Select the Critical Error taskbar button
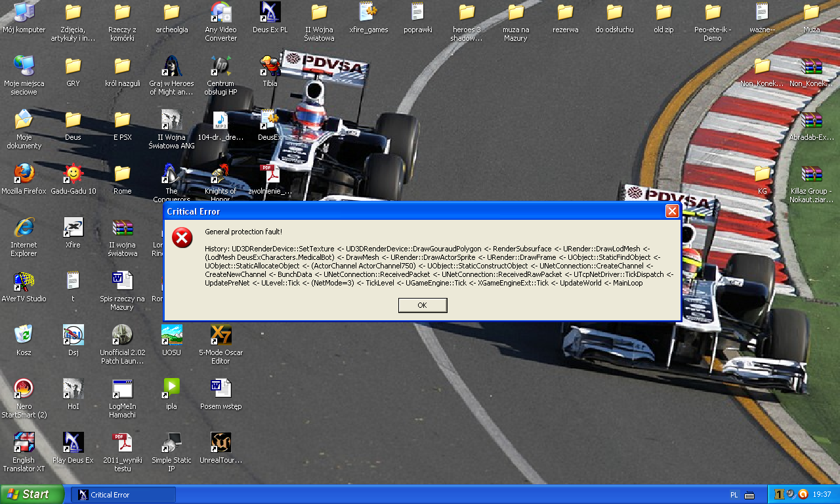 pos(123,495)
